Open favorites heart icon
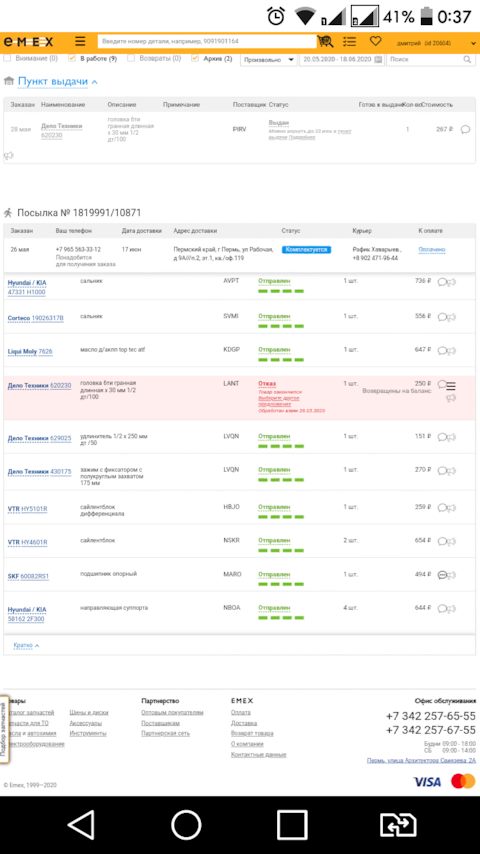 point(375,41)
